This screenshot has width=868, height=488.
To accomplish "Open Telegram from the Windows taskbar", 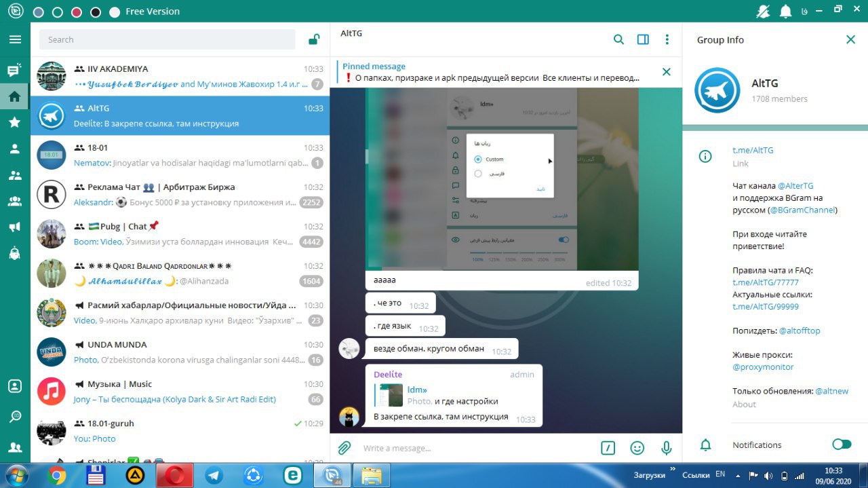I will 214,476.
